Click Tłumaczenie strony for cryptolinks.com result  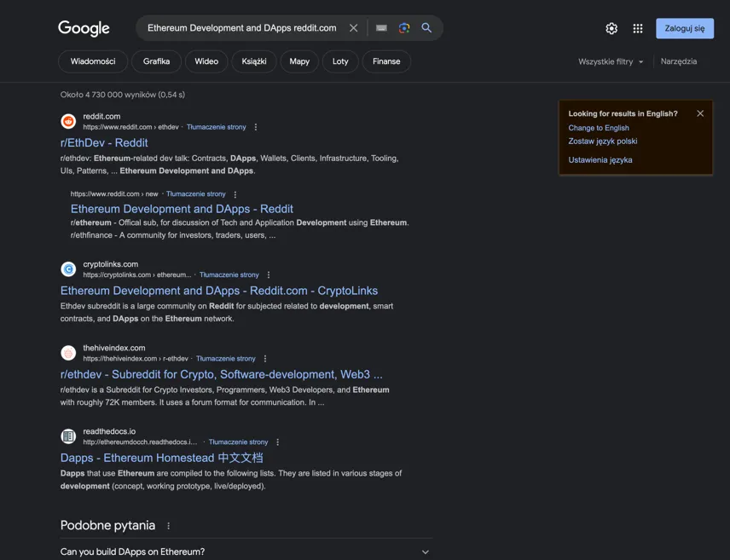tap(229, 275)
